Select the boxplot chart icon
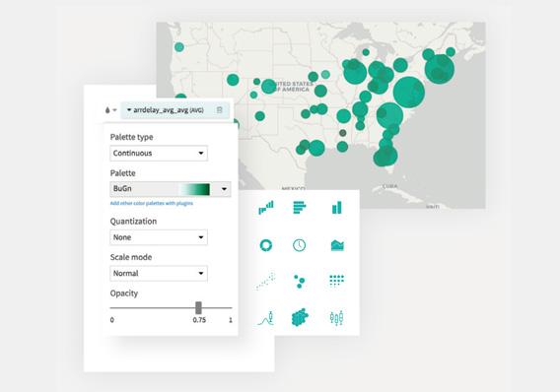Viewport: 560px width, 392px height. pyautogui.click(x=337, y=318)
